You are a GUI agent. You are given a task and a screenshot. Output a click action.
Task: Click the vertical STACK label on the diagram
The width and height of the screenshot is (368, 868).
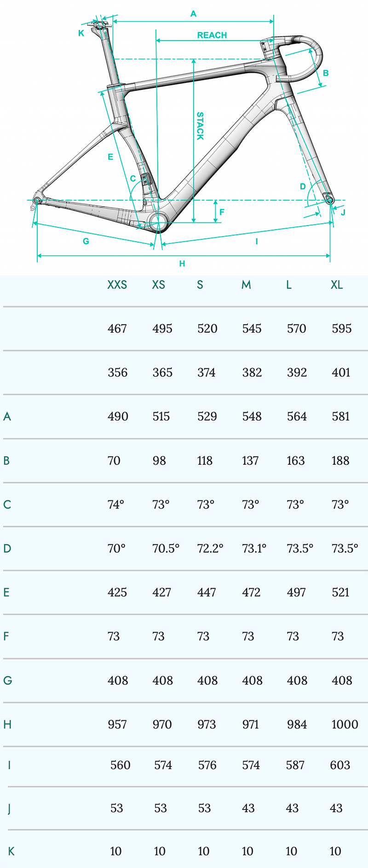point(200,126)
